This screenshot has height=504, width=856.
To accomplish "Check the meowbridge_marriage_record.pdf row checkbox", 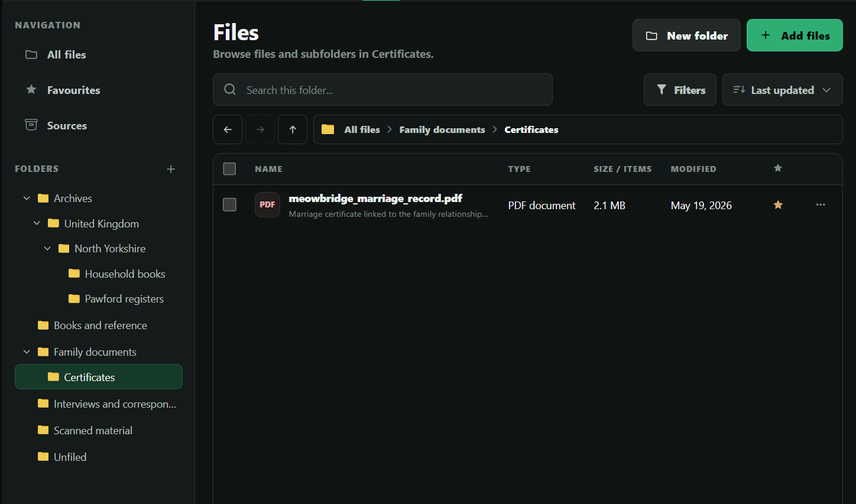I will point(229,204).
